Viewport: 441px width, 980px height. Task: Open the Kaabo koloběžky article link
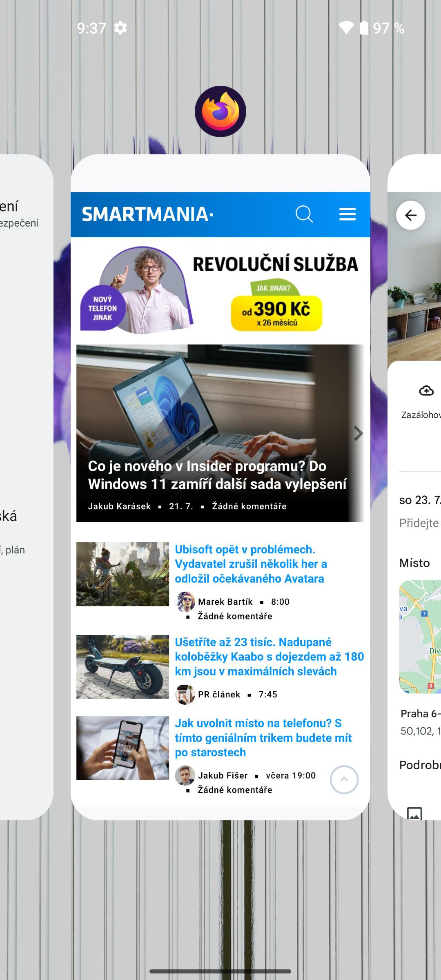click(269, 657)
